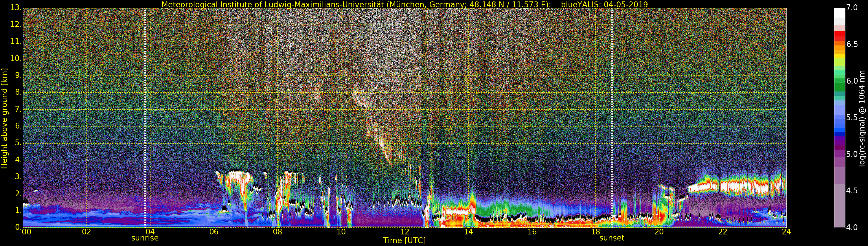Click the '13.' height axis tick label

16,8
